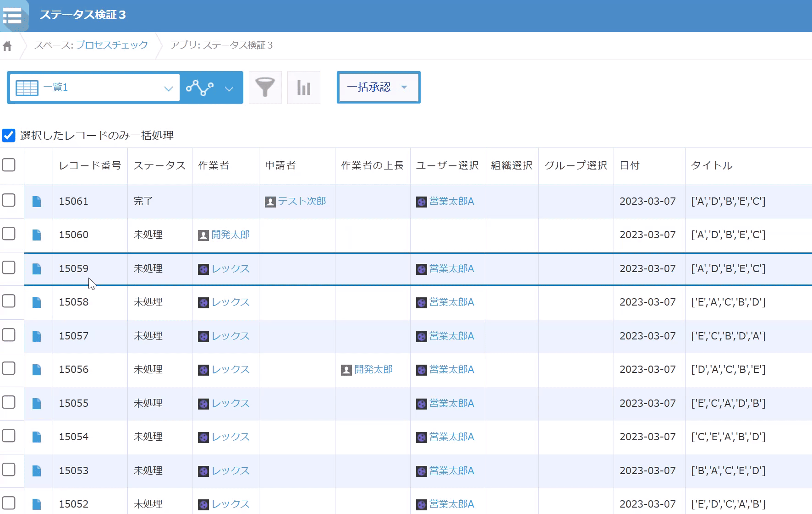Uncheck 選択したレコードのみ一括処理 checkbox
The height and width of the screenshot is (514, 812).
(9, 136)
